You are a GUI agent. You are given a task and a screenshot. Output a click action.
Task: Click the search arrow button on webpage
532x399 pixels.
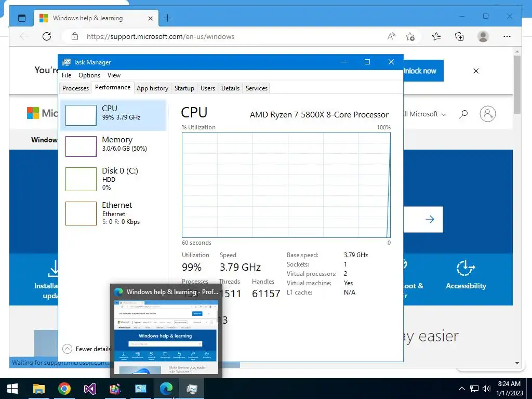click(430, 219)
